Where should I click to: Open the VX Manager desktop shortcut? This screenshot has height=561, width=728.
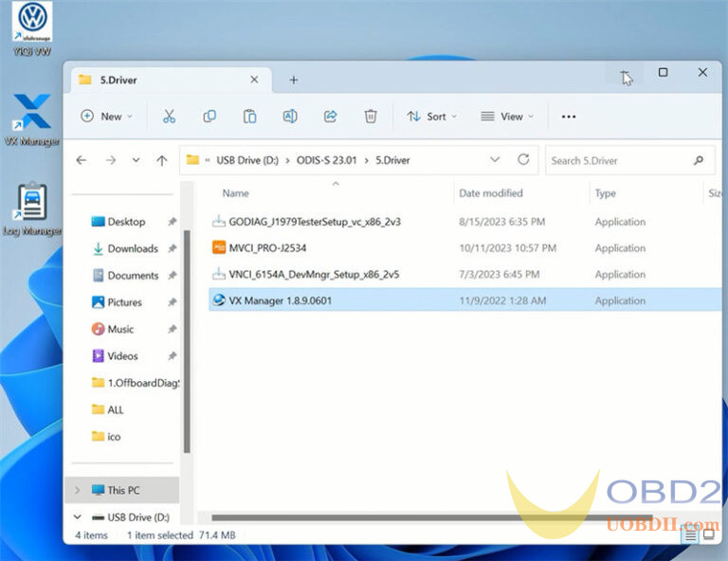pos(32,120)
